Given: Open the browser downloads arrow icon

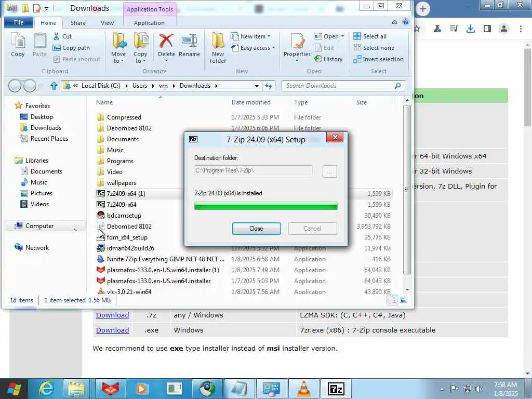Looking at the screenshot, I should click(471, 29).
